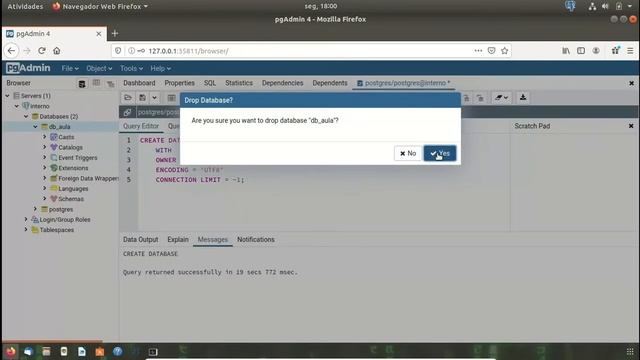The height and width of the screenshot is (360, 640).
Task: Confirm drop database with Yes button
Action: coord(440,153)
